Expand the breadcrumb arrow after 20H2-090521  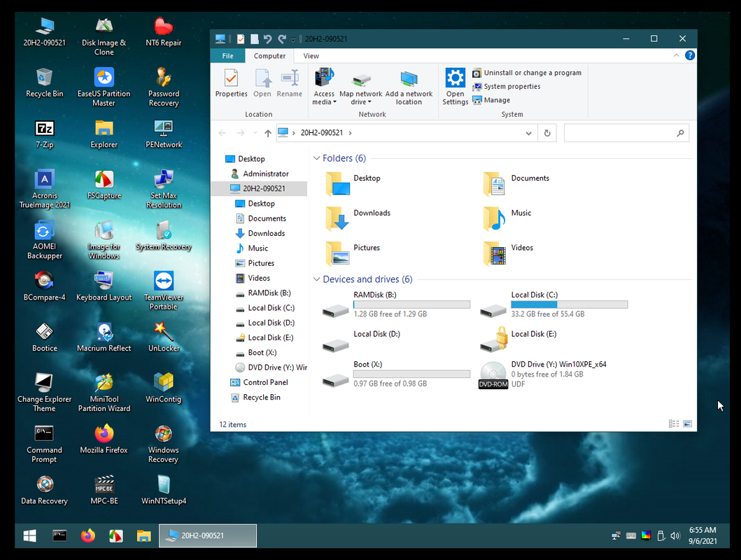tap(350, 133)
